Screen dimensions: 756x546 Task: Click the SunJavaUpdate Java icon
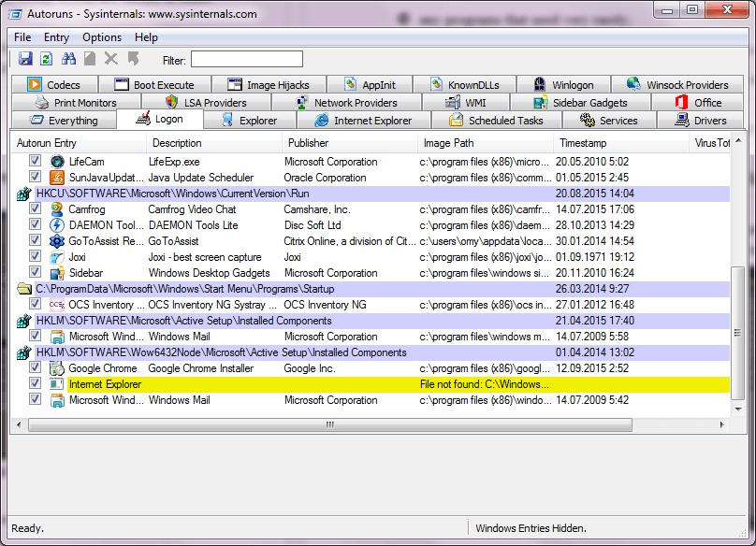pos(57,178)
